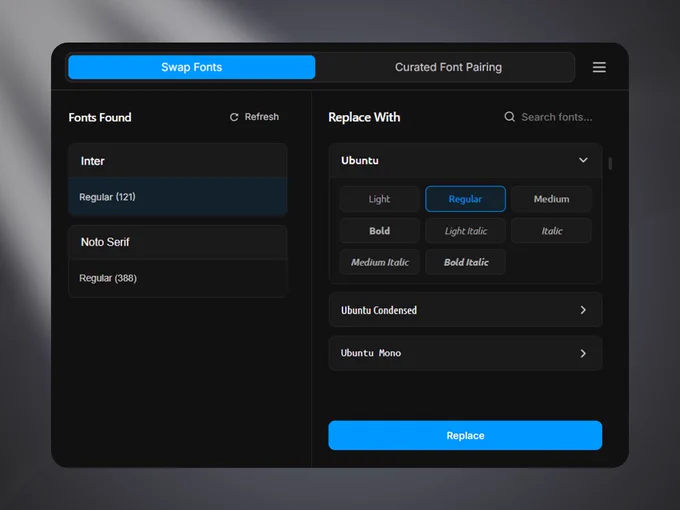
Task: Choose the Medium font style
Action: tap(551, 199)
